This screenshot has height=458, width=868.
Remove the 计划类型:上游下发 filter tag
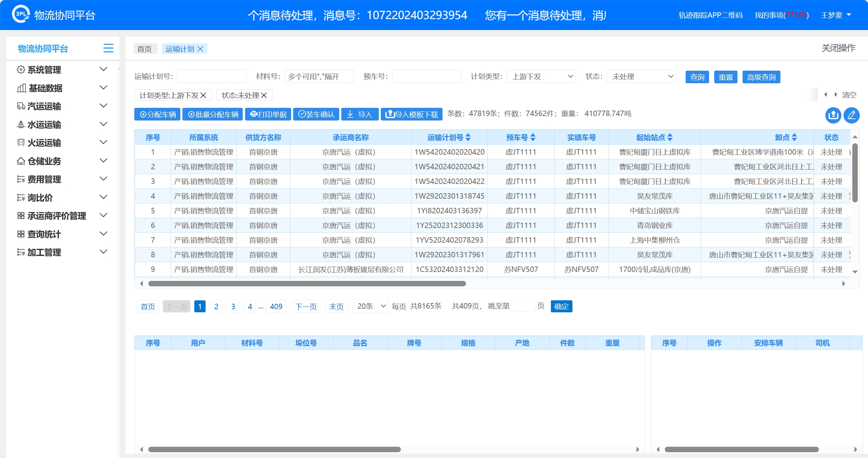[x=203, y=95]
